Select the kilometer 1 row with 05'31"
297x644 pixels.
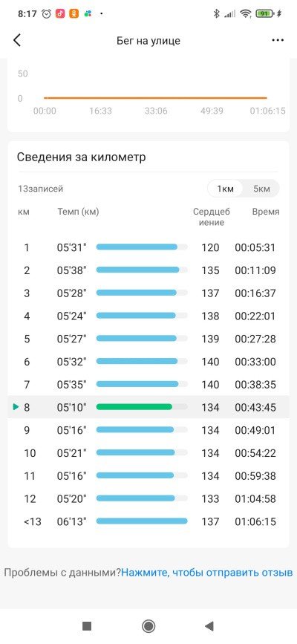coord(148,247)
